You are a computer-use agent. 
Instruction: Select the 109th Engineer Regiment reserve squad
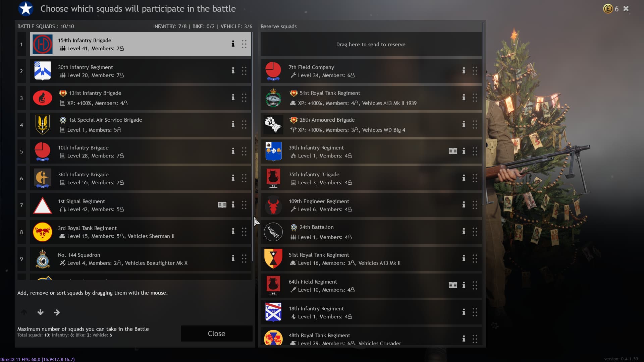[x=371, y=205]
